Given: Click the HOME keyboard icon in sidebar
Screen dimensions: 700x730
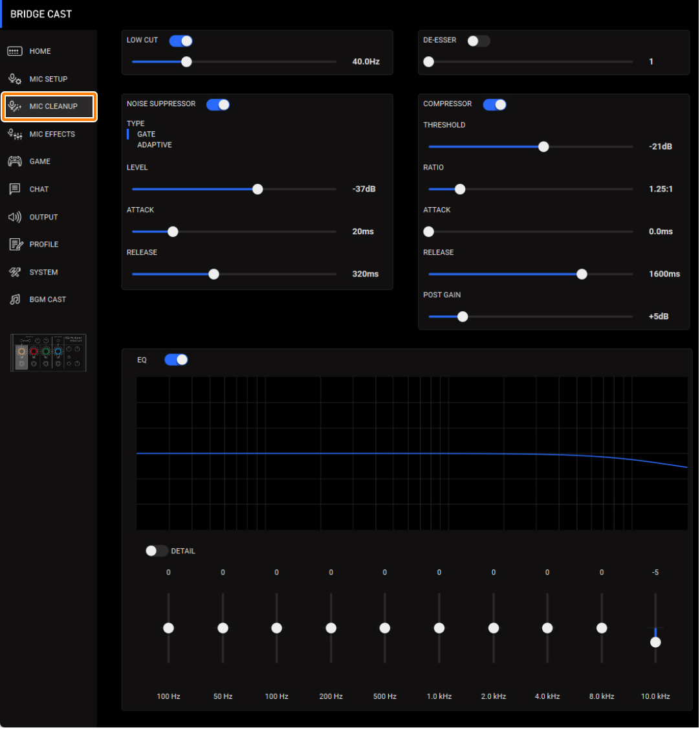Looking at the screenshot, I should tap(15, 51).
